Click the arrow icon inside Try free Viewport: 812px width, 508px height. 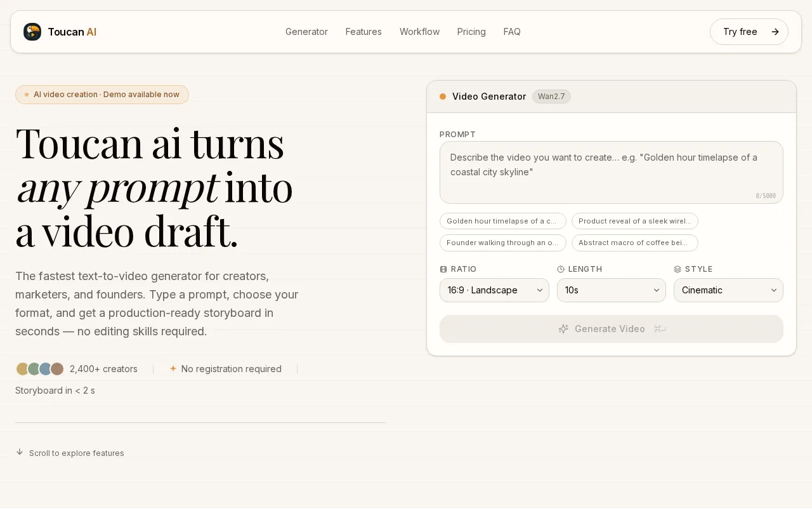coord(775,32)
